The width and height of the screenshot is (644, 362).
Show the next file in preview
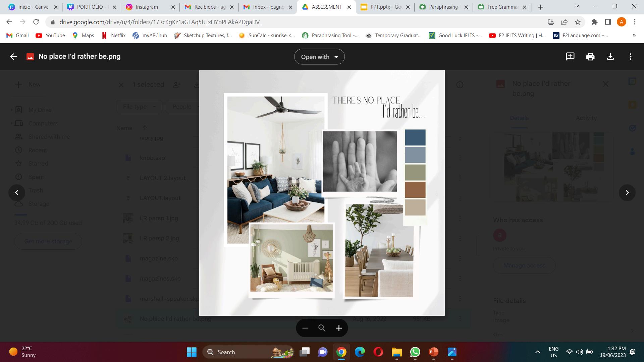[x=627, y=193]
